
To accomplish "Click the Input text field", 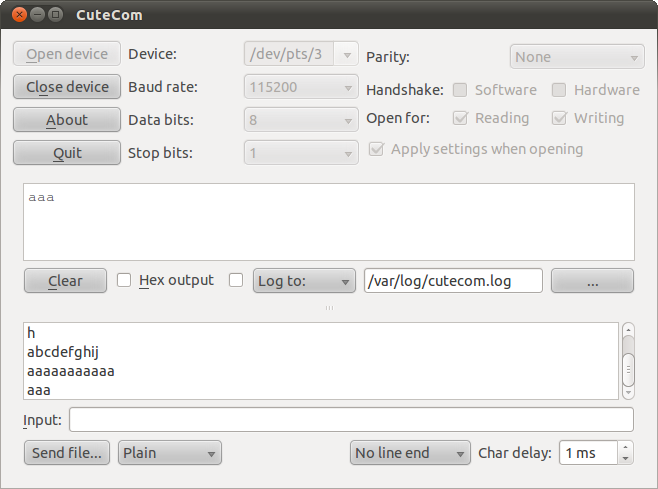I will 350,420.
